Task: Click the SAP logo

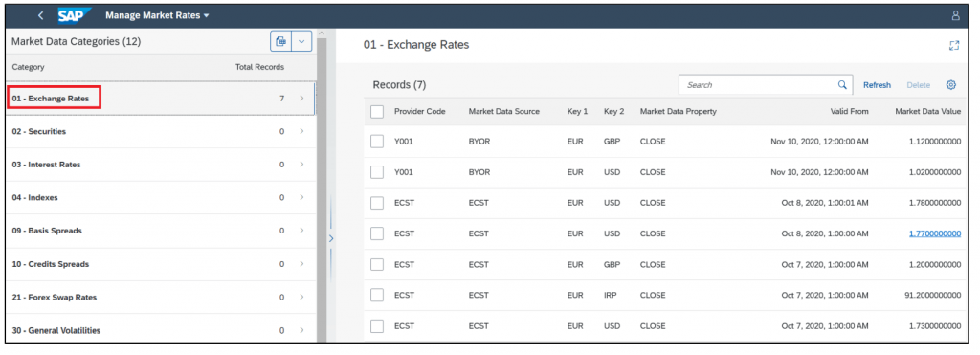Action: pyautogui.click(x=75, y=15)
